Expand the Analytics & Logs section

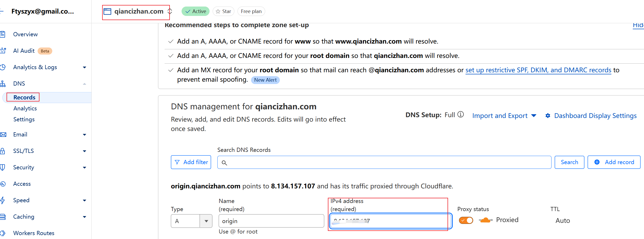click(x=84, y=67)
